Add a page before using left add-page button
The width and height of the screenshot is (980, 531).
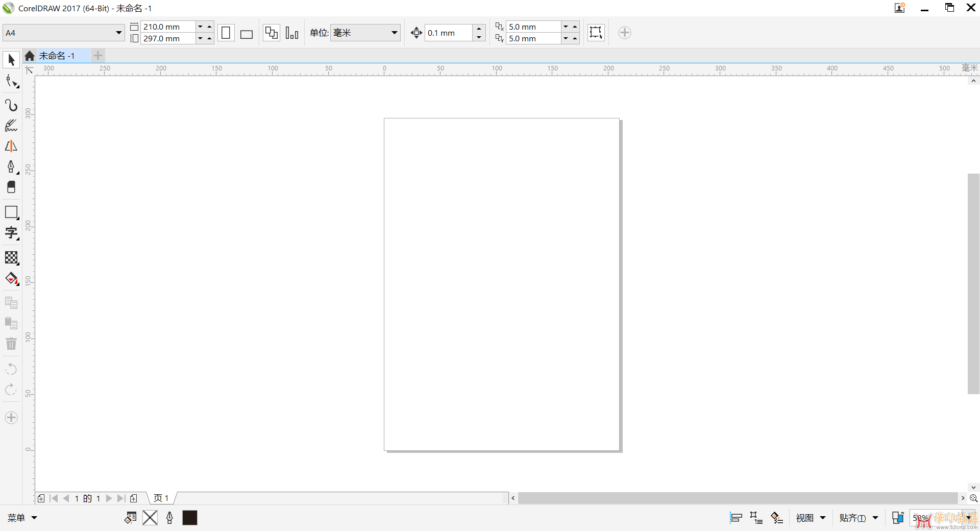[x=41, y=498]
